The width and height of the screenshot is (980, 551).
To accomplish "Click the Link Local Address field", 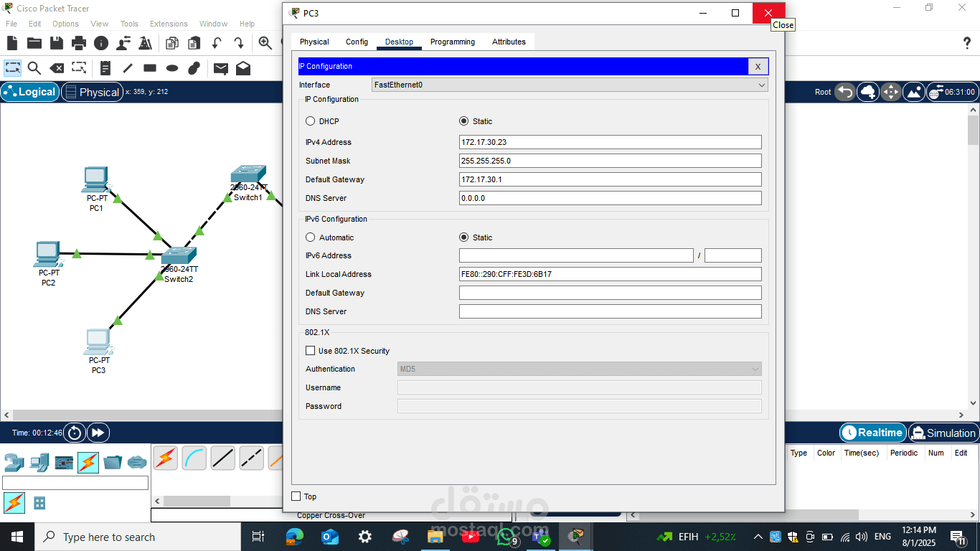I will [x=611, y=274].
